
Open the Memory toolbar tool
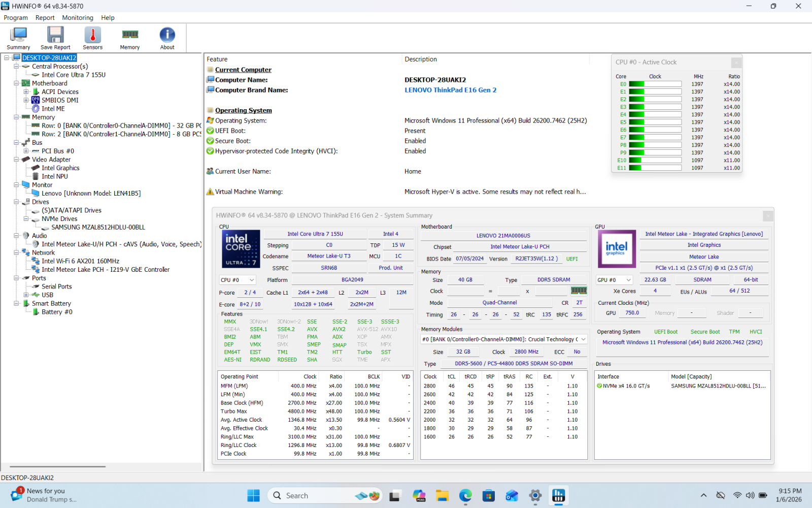tap(130, 38)
